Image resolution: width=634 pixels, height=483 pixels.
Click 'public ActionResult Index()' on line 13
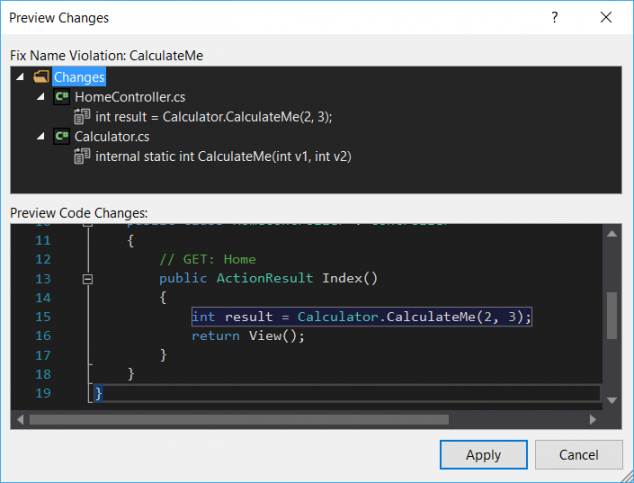(x=268, y=278)
